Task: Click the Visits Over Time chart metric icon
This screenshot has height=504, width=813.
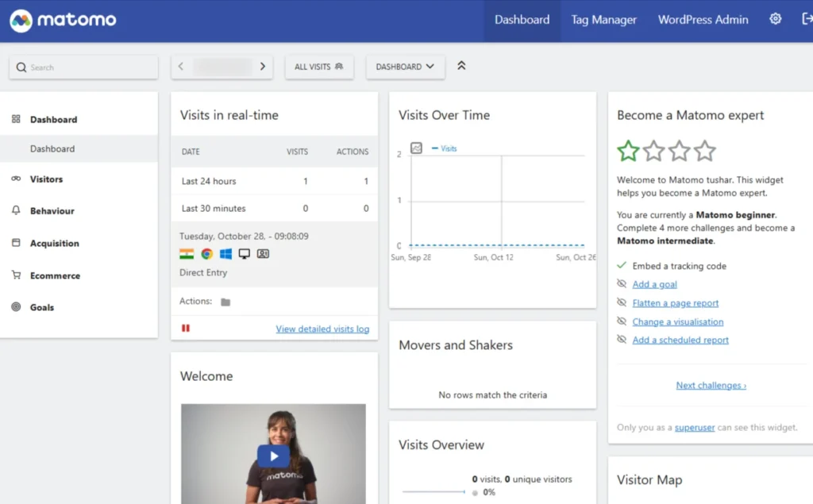Action: 416,148
